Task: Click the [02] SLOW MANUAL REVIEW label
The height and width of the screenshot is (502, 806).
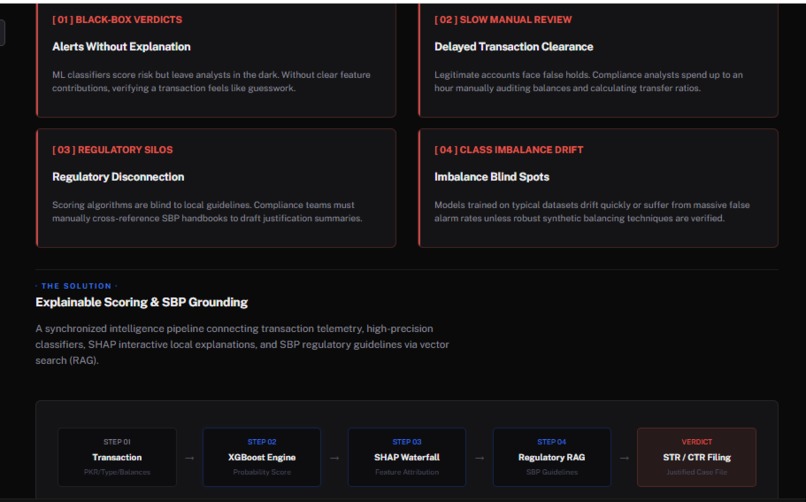Action: point(503,20)
